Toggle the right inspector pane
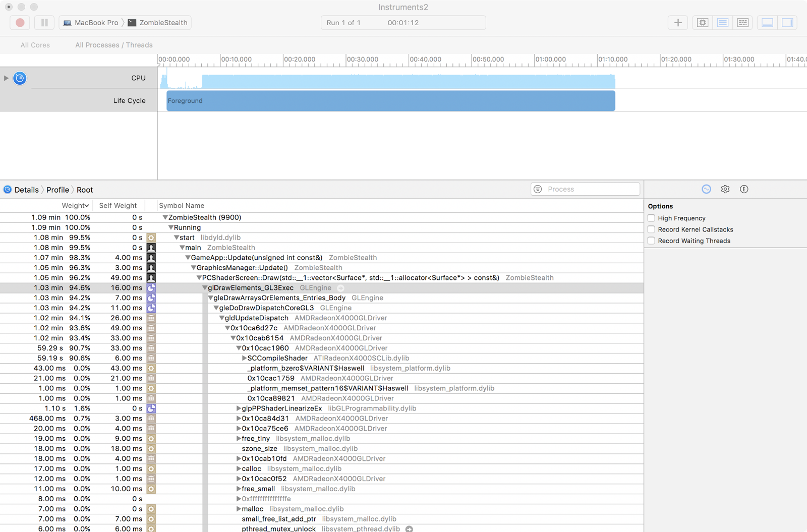 pyautogui.click(x=787, y=23)
